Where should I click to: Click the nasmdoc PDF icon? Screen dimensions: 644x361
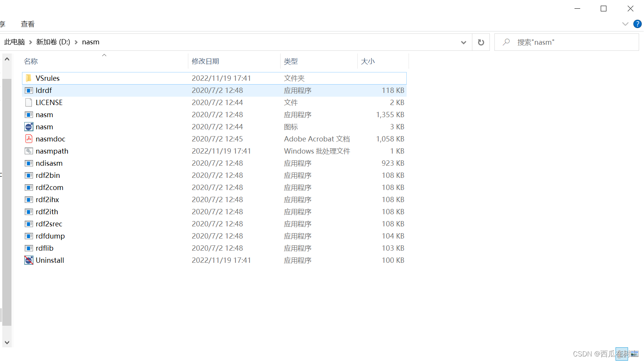pyautogui.click(x=29, y=139)
